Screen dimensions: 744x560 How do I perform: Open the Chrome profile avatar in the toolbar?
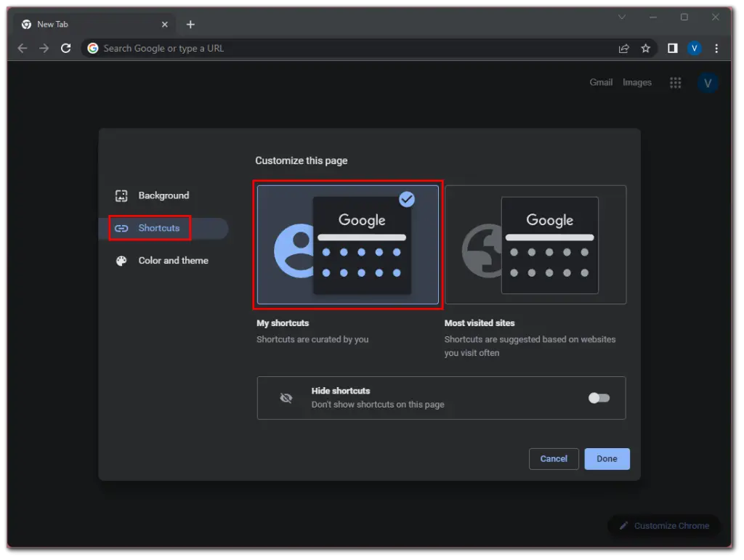[x=694, y=49]
